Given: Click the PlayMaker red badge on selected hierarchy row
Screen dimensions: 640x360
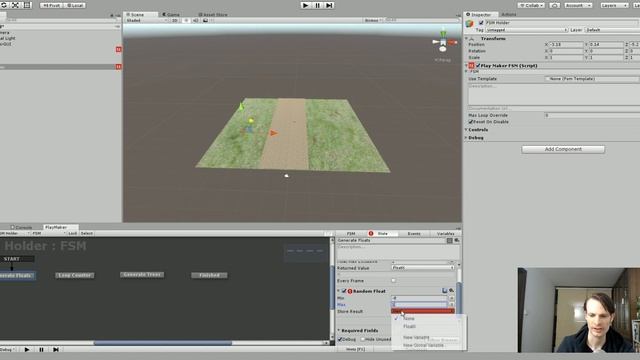Looking at the screenshot, I should (118, 67).
